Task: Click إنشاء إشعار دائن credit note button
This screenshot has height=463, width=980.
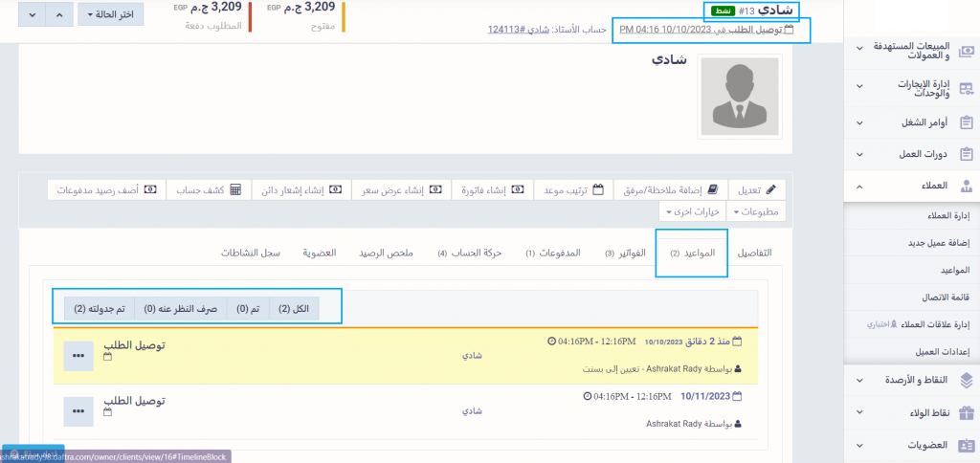Action: (301, 189)
